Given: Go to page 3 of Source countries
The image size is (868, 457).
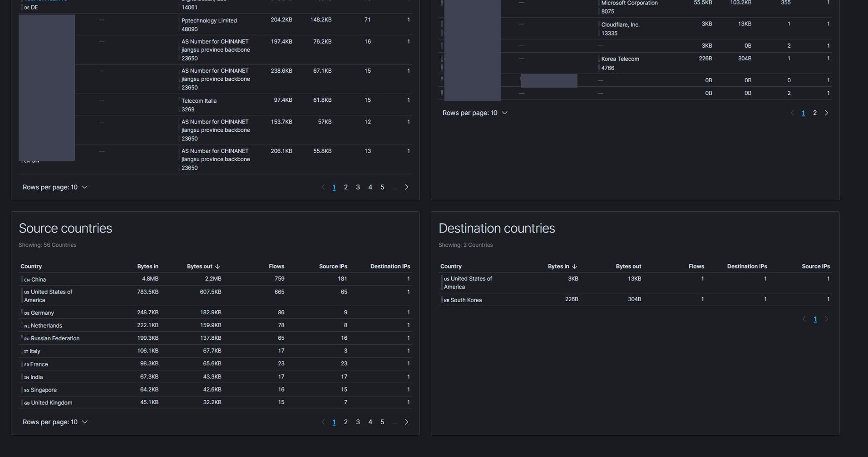Looking at the screenshot, I should pos(358,422).
